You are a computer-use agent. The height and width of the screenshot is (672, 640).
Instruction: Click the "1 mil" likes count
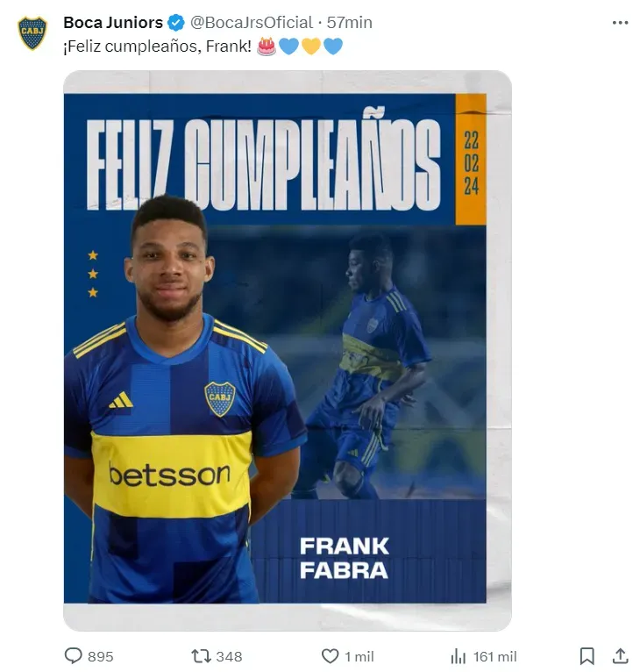[x=359, y=656]
